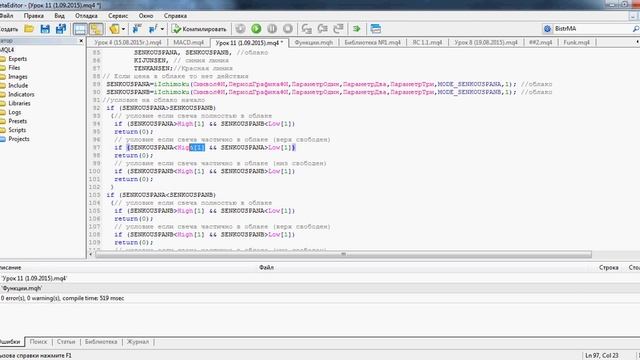The image size is (640, 360).
Task: Pause debugging with pause icon
Action: (272, 29)
